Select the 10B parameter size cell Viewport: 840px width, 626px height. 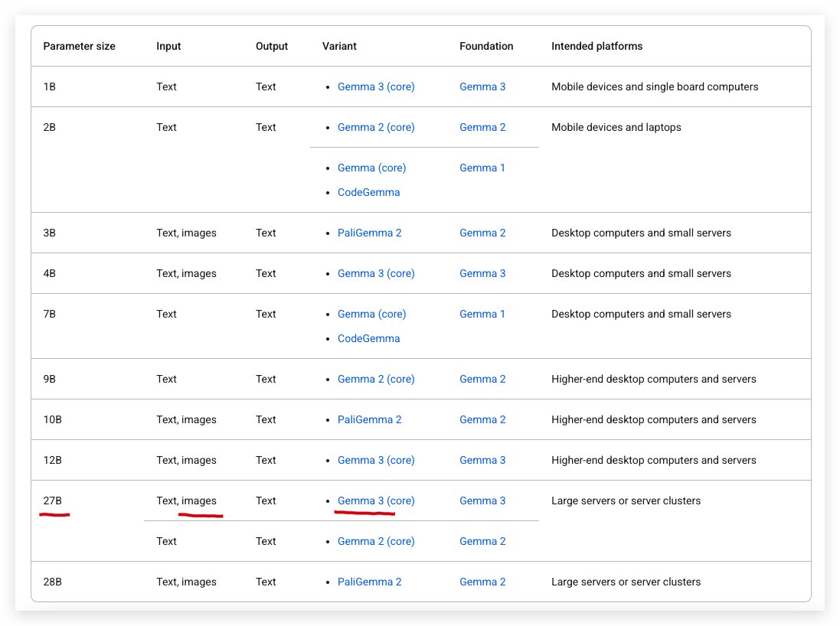coord(53,420)
